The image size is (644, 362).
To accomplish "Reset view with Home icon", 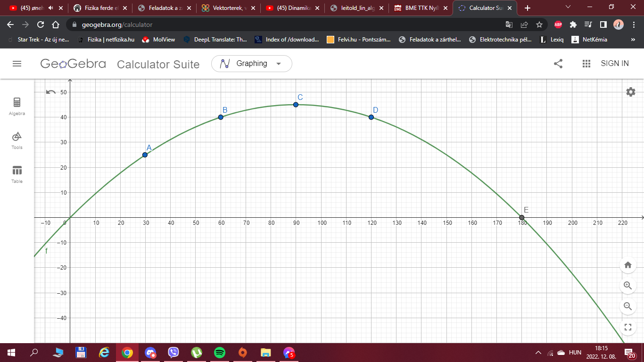I will point(627,265).
